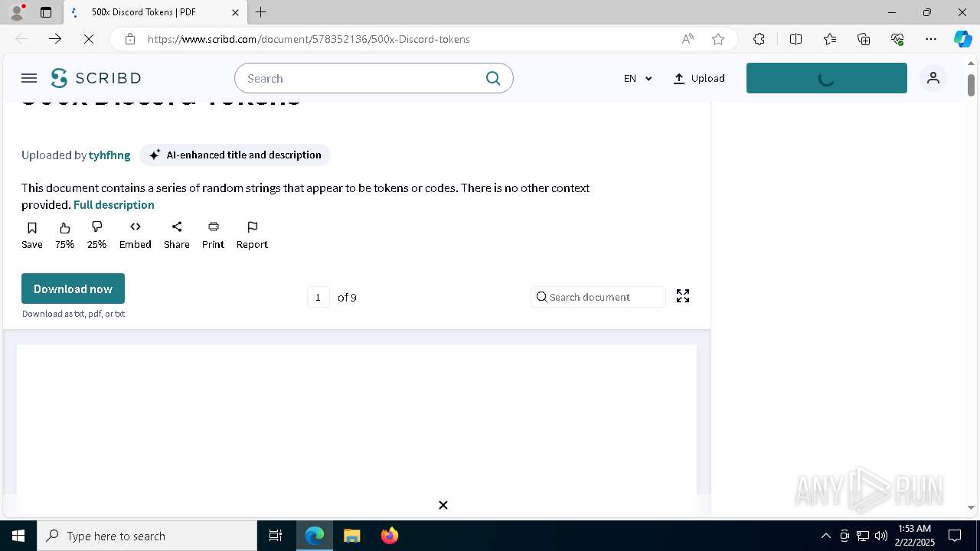Open browser Extensions

[759, 39]
